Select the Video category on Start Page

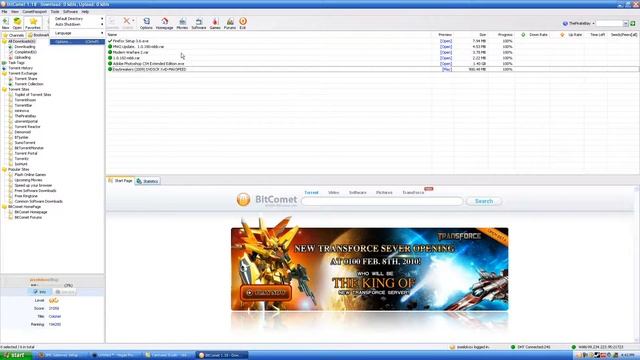(x=333, y=192)
